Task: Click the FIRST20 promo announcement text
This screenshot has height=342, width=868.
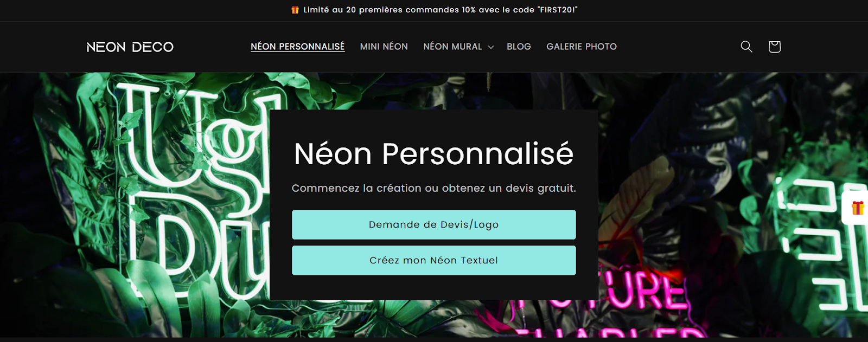Action: [x=441, y=10]
